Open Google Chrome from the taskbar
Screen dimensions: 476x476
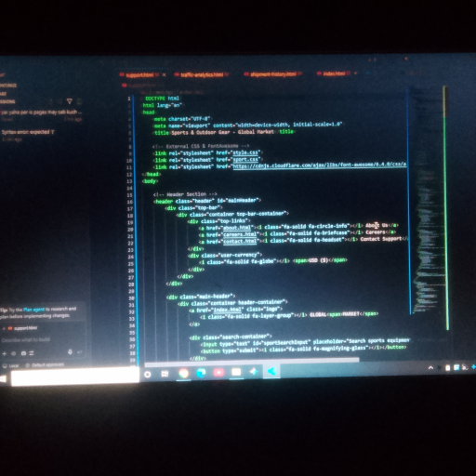click(x=183, y=373)
